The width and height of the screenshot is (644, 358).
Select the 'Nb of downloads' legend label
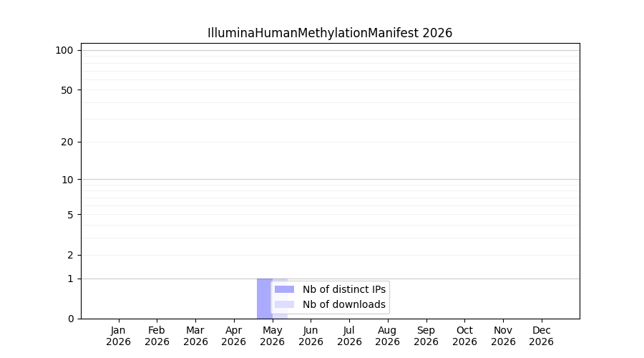[x=344, y=304]
